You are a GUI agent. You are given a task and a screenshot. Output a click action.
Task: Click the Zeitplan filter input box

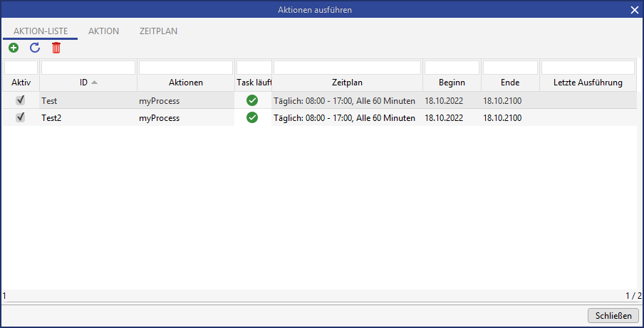click(x=347, y=68)
